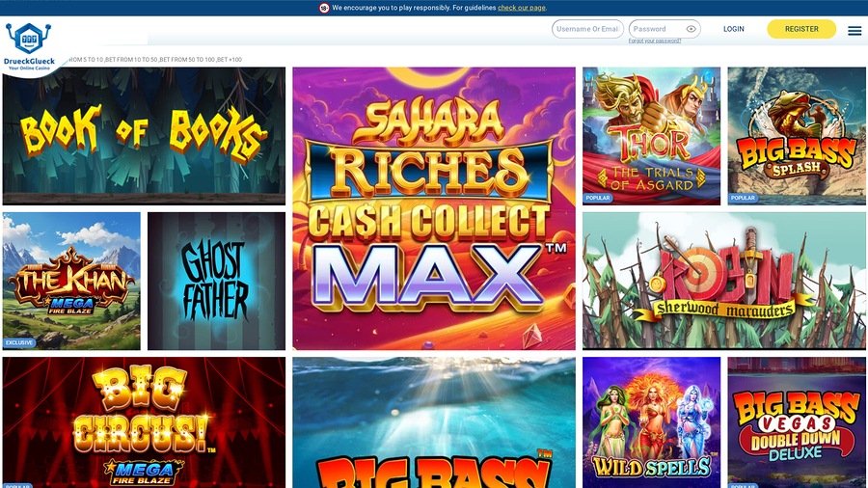Open the hamburger menu icon
Screen dimensions: 868x488
[x=854, y=31]
